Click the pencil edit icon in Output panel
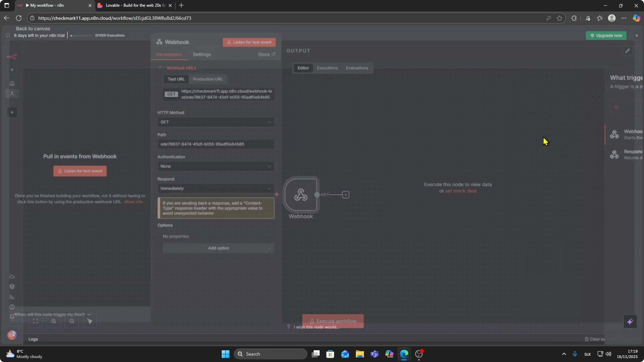644x362 pixels. click(627, 51)
